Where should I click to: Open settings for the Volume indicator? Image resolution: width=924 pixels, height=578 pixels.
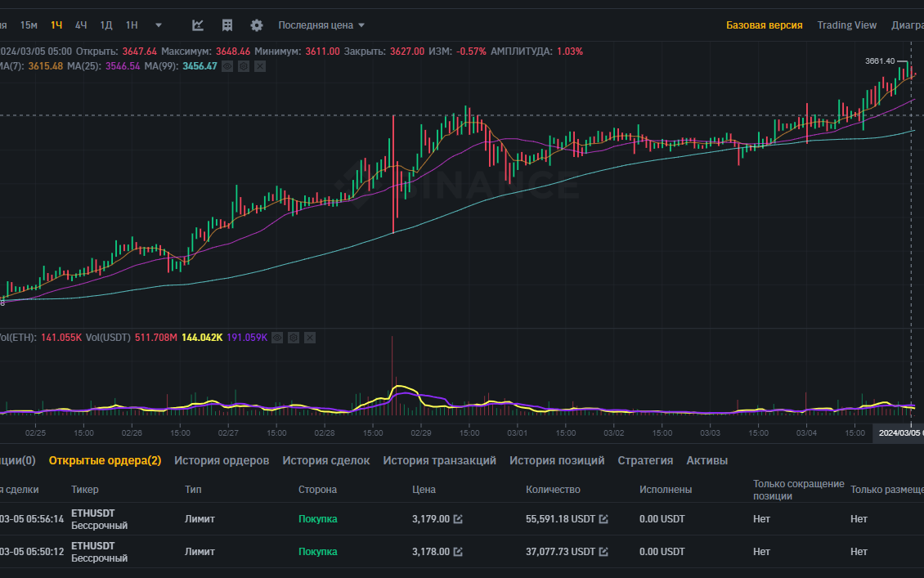293,337
